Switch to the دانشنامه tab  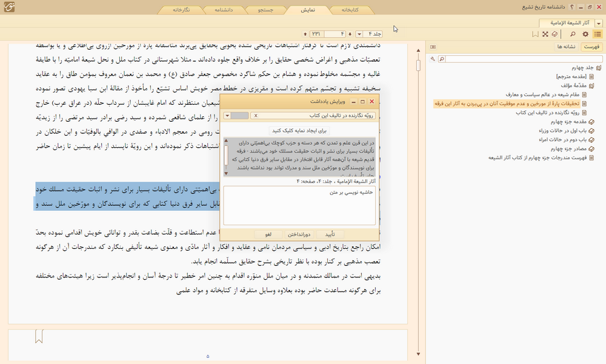pos(224,10)
